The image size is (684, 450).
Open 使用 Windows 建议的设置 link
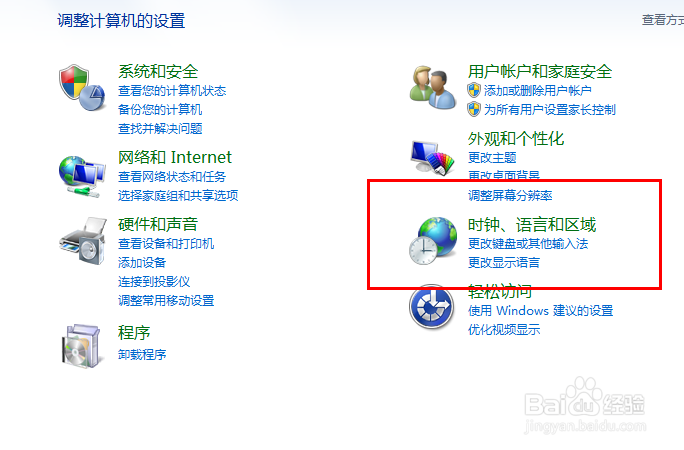pos(540,310)
